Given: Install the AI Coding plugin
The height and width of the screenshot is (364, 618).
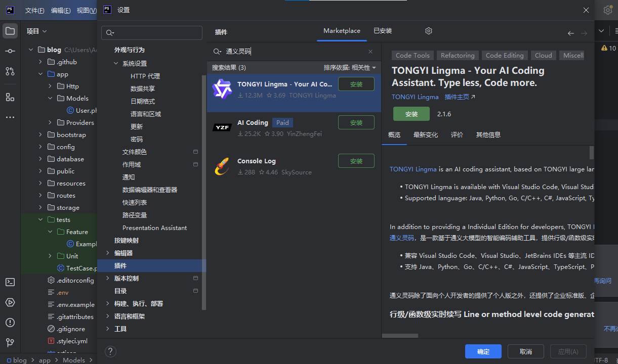Looking at the screenshot, I should [x=356, y=122].
